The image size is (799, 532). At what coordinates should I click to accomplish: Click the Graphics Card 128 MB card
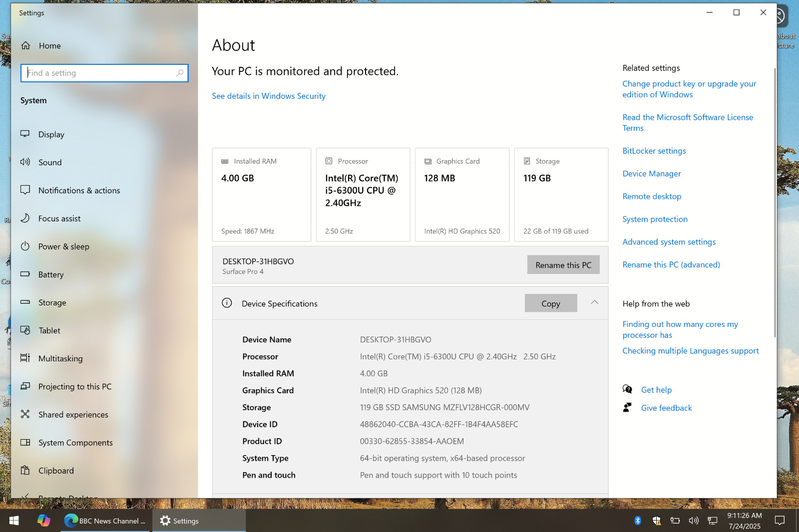tap(462, 195)
